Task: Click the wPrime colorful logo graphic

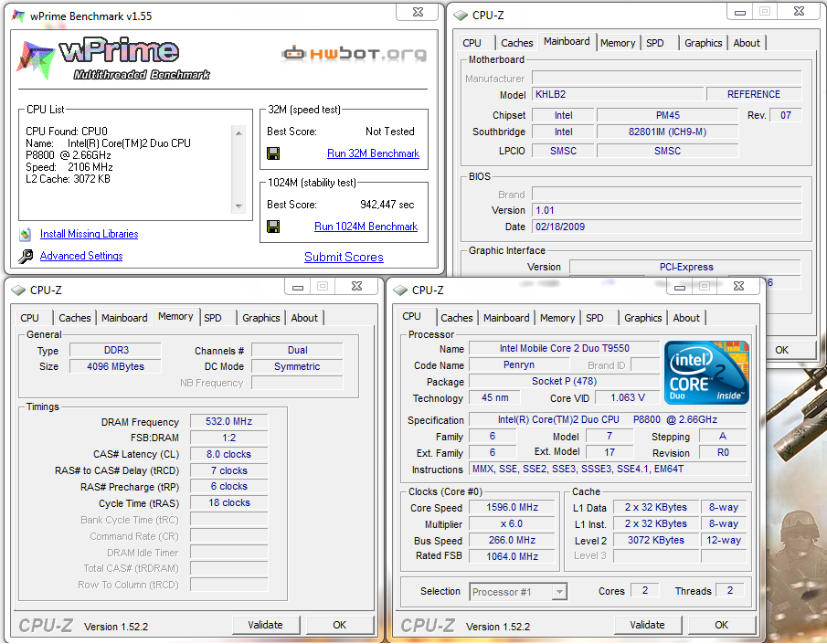Action: [36, 59]
